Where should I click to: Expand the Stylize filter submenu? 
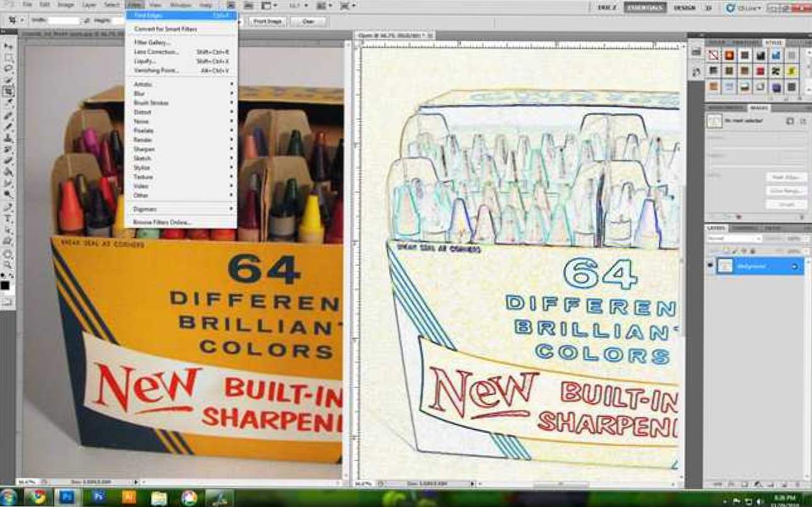pyautogui.click(x=183, y=168)
